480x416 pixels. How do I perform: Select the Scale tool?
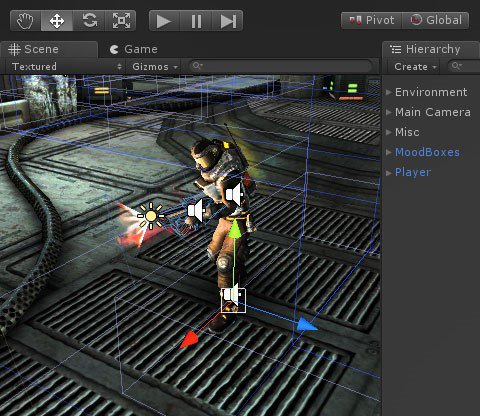point(121,21)
